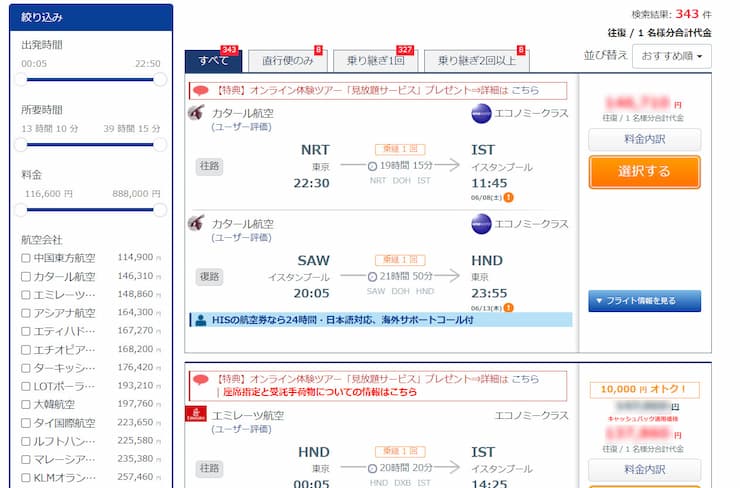The image size is (740, 488).
Task: Select the すべて tab
Action: coord(213,60)
